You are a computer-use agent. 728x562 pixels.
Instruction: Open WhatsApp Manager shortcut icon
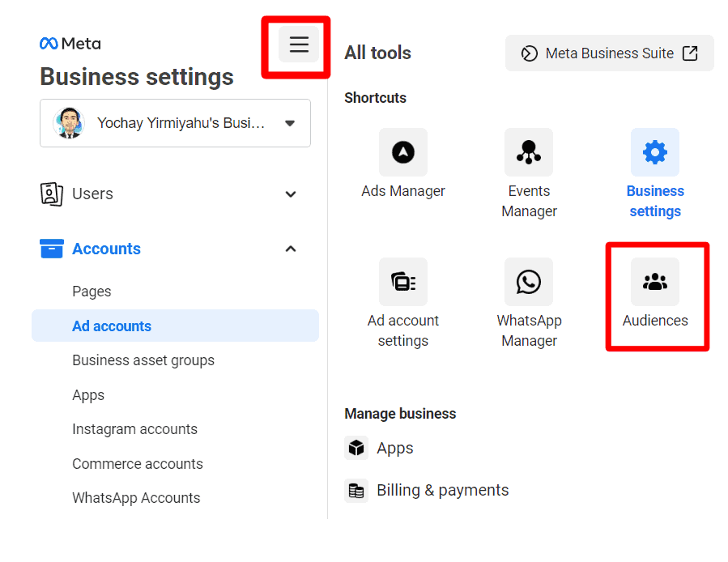click(529, 282)
